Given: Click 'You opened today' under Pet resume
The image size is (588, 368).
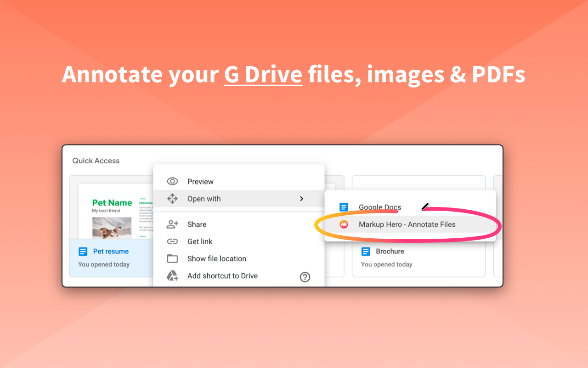Looking at the screenshot, I should pos(104,264).
